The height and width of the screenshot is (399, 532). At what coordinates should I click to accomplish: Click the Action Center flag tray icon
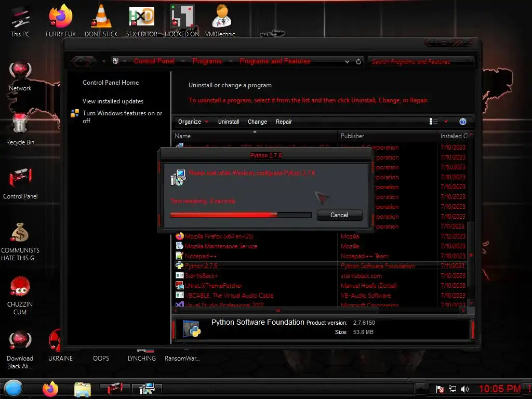point(440,389)
